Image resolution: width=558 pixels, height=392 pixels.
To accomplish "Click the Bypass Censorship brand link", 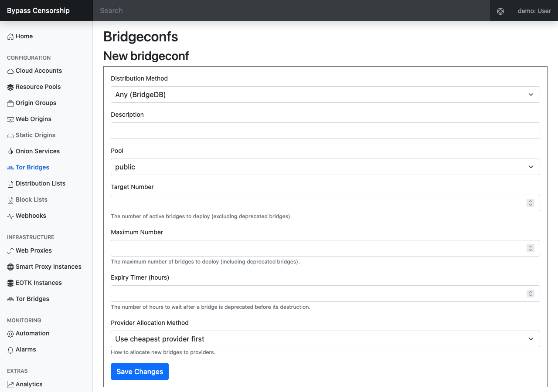I will (x=38, y=10).
